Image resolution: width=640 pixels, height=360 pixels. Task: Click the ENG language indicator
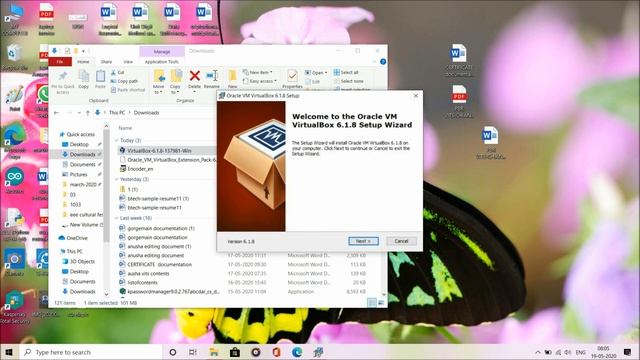(x=581, y=352)
